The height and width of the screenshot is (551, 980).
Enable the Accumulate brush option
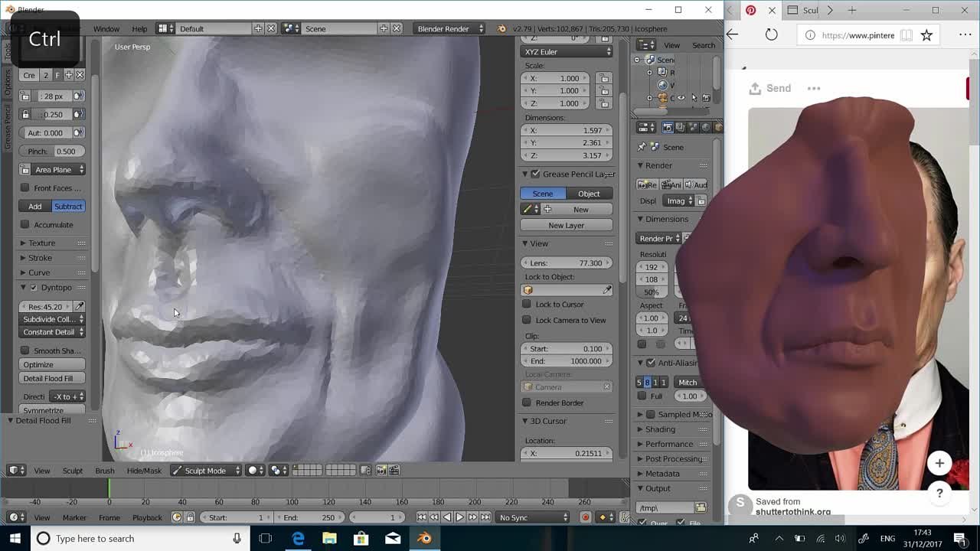coord(24,224)
